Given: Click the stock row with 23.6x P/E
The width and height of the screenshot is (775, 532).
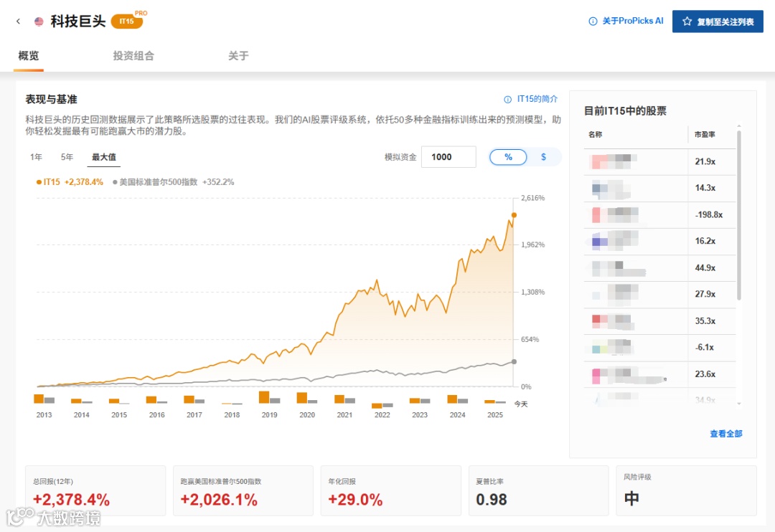Looking at the screenshot, I should point(660,374).
